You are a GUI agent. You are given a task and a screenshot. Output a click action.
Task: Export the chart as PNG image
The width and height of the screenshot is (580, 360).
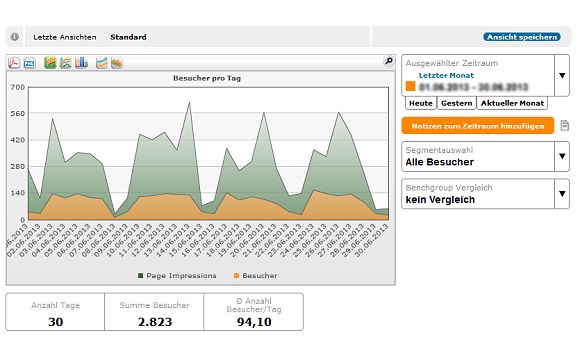coord(30,63)
